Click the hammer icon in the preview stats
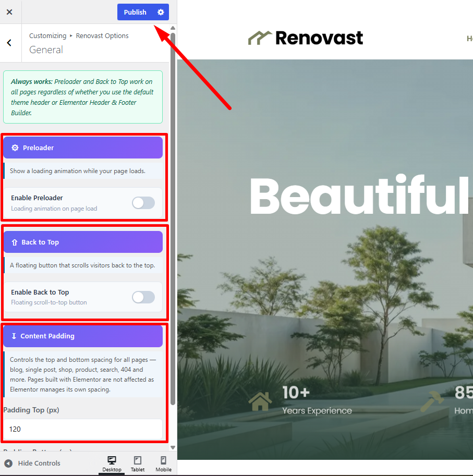 432,401
